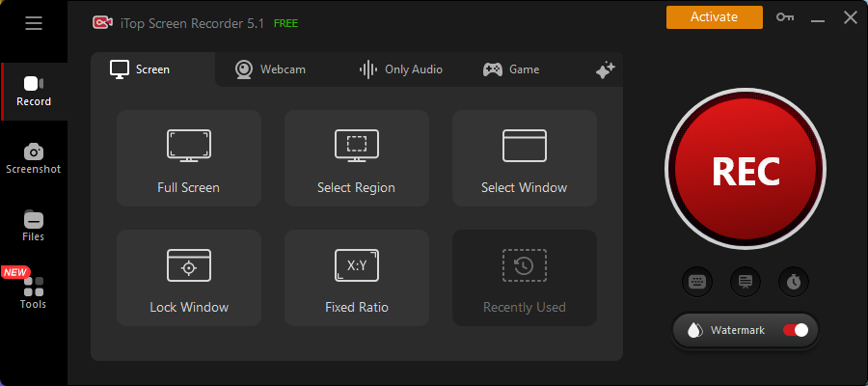Click the green FREE label
This screenshot has width=868, height=386.
click(285, 23)
